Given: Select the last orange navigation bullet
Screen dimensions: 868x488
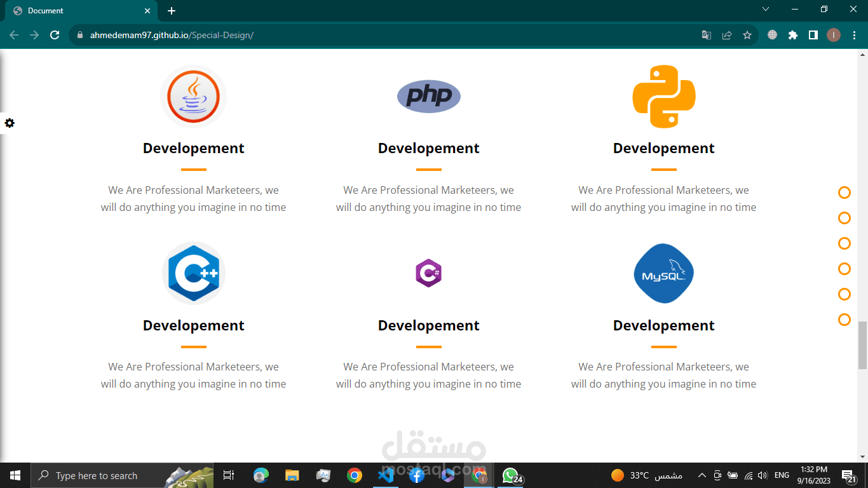Looking at the screenshot, I should click(844, 320).
